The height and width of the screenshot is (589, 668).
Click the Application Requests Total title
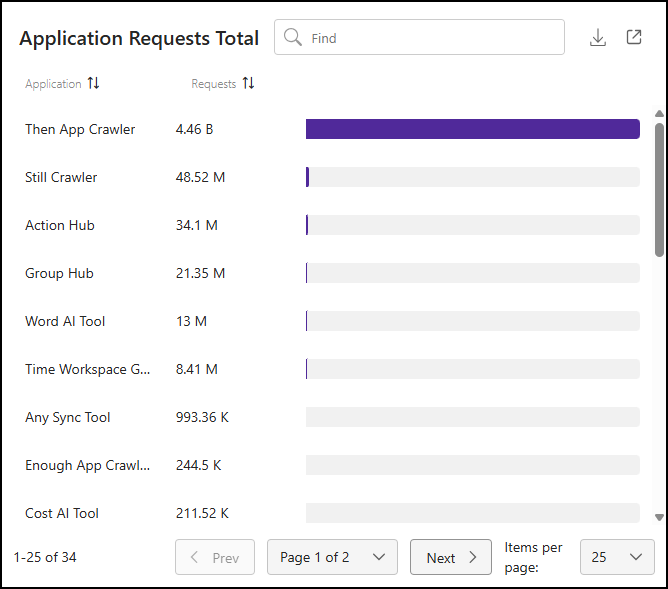coord(139,38)
